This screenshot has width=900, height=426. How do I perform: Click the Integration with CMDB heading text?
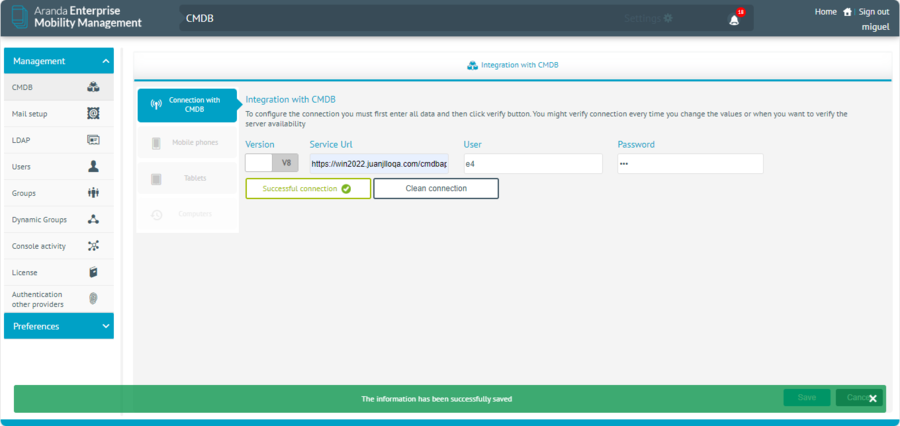[290, 99]
